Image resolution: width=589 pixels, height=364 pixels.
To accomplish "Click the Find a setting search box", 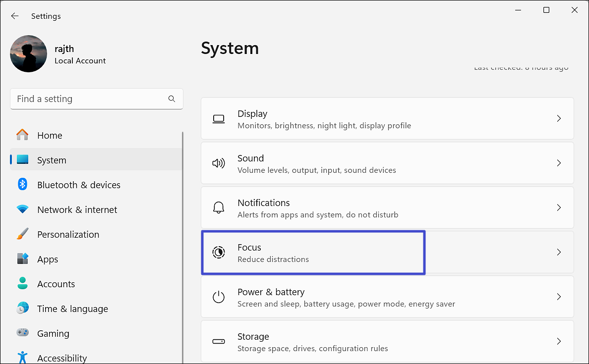I will [89, 99].
